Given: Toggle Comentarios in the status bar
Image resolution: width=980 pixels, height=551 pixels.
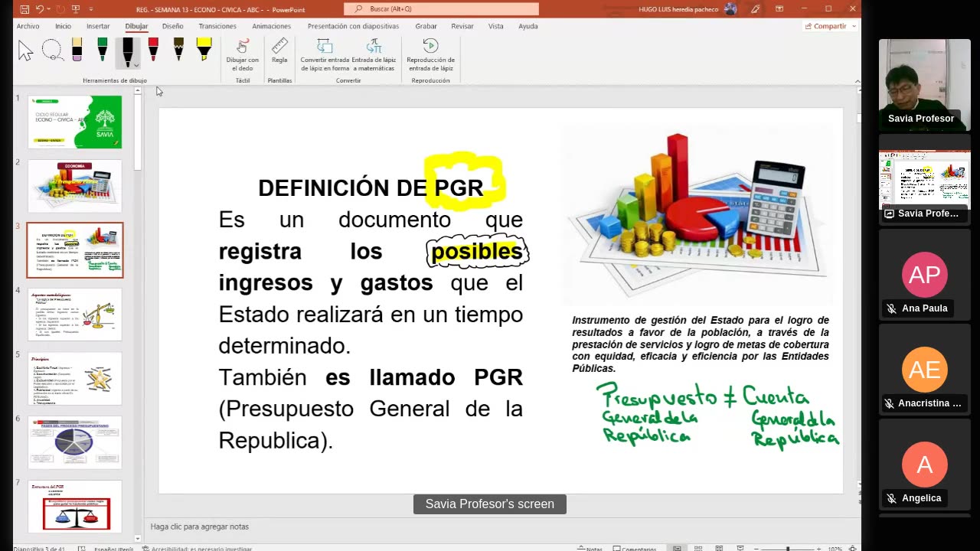Looking at the screenshot, I should click(x=634, y=548).
